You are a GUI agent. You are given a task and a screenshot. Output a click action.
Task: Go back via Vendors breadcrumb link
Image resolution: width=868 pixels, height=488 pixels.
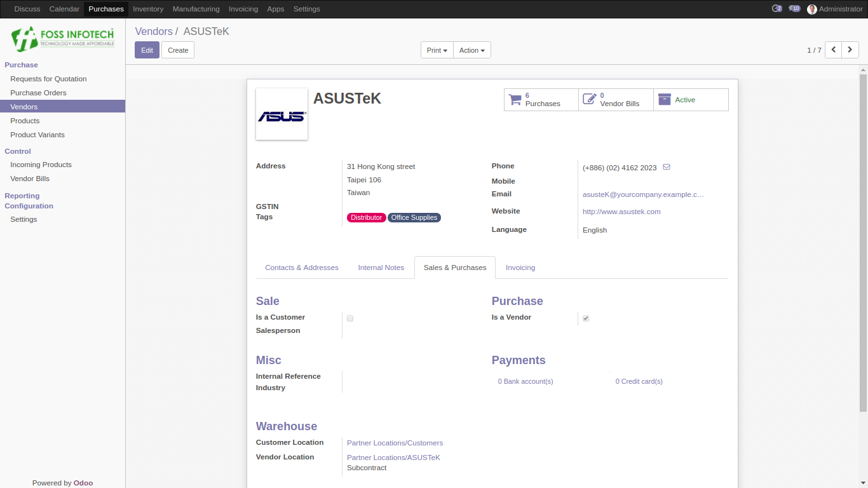pos(154,31)
